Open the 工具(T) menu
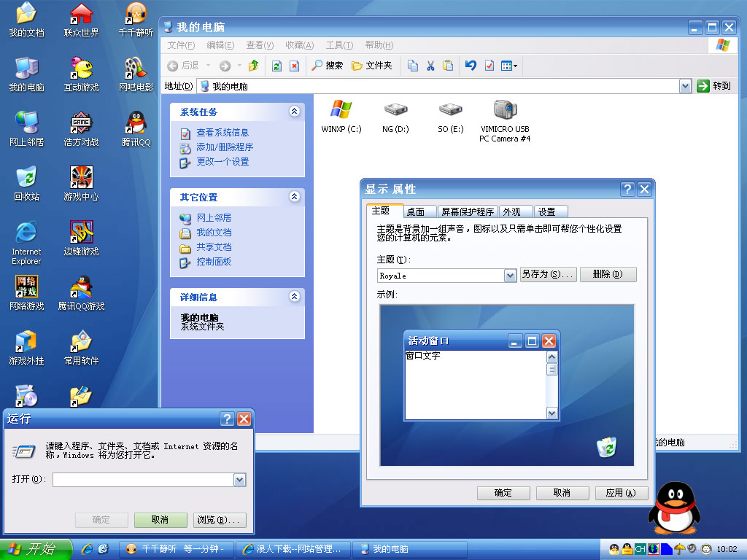 click(339, 45)
